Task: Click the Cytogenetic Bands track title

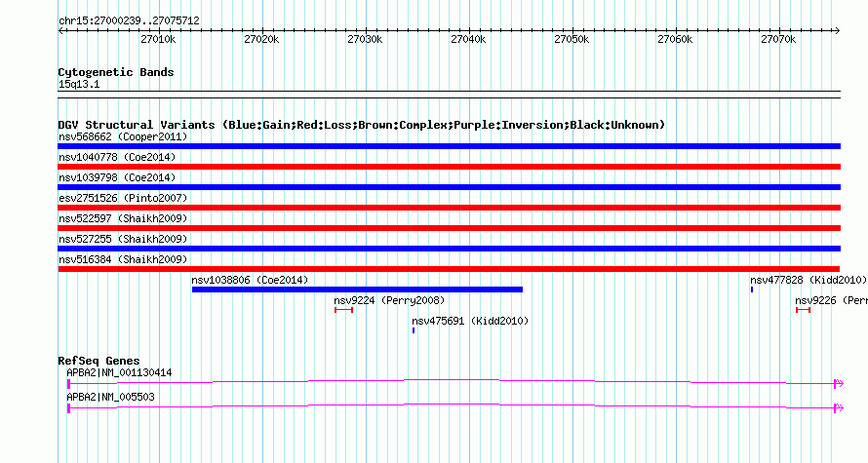Action: pyautogui.click(x=116, y=72)
